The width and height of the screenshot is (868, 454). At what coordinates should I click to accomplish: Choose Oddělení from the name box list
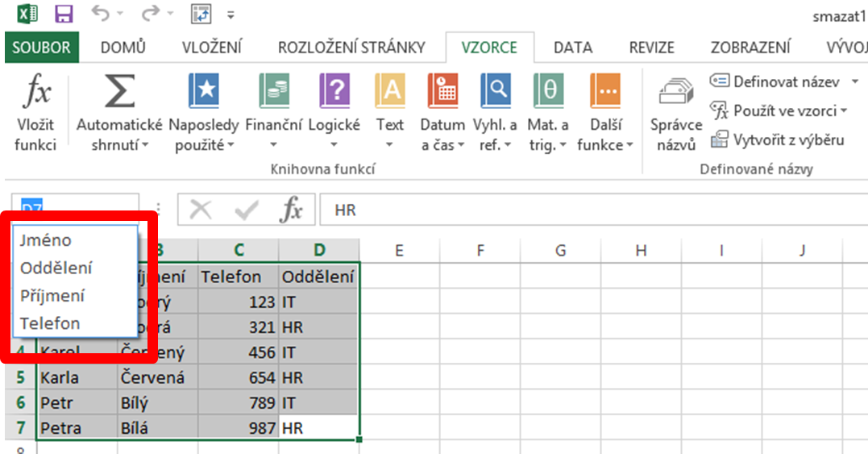[x=75, y=268]
